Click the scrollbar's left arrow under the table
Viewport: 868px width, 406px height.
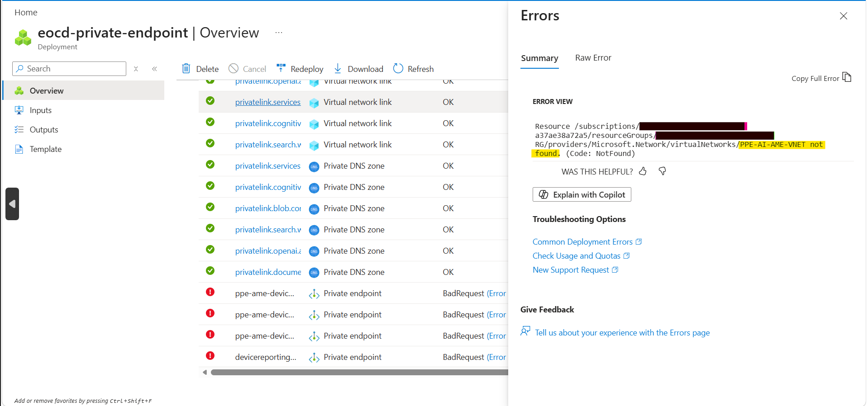[205, 373]
